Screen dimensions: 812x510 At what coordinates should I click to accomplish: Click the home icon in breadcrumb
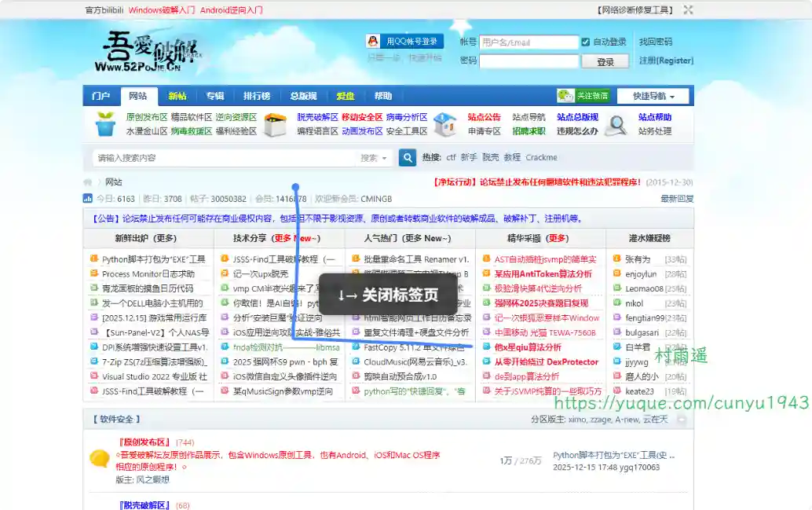tap(88, 182)
